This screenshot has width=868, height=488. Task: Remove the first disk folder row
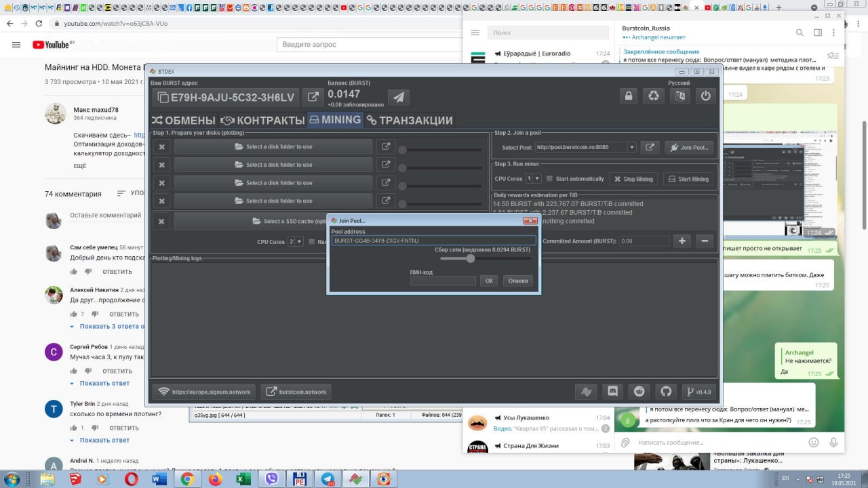pyautogui.click(x=161, y=146)
